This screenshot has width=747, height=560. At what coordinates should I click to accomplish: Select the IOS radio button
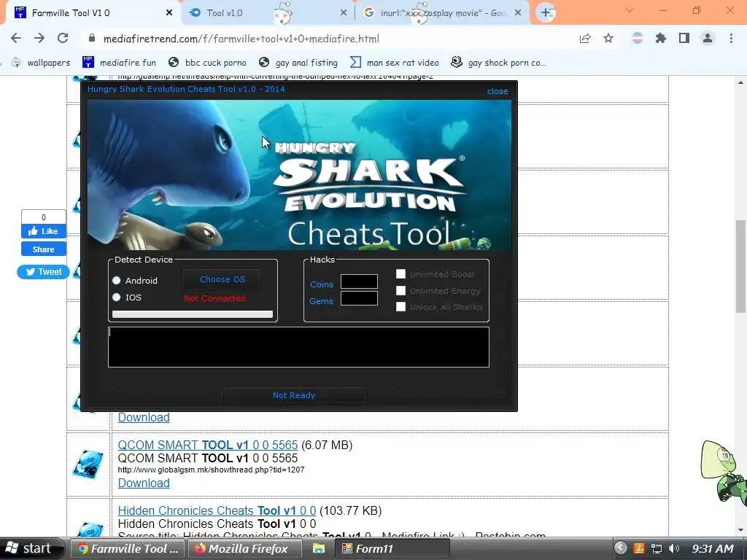click(116, 297)
